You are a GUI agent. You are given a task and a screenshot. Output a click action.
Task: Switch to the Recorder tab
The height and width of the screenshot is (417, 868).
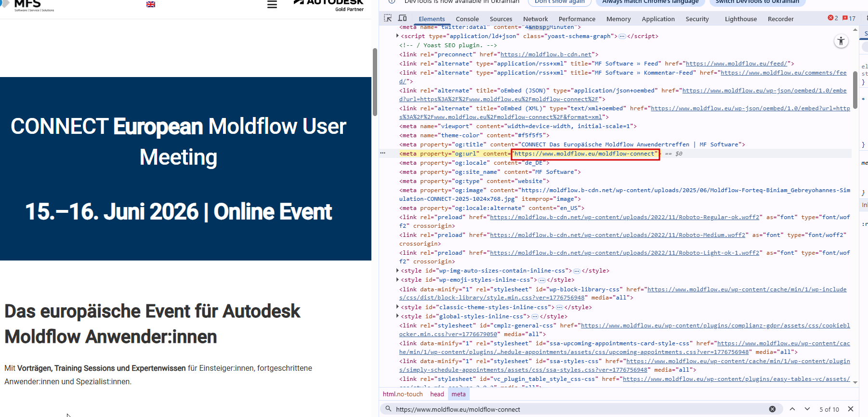click(781, 19)
